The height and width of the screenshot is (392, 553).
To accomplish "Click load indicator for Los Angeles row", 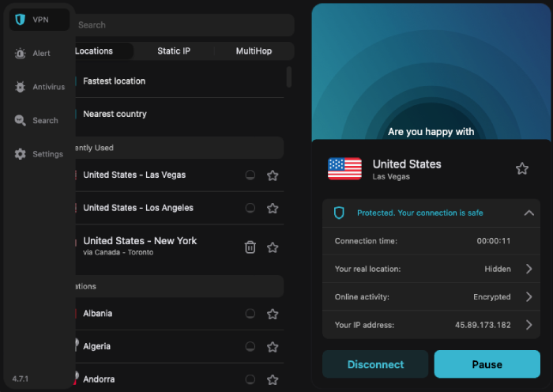I will pyautogui.click(x=250, y=208).
